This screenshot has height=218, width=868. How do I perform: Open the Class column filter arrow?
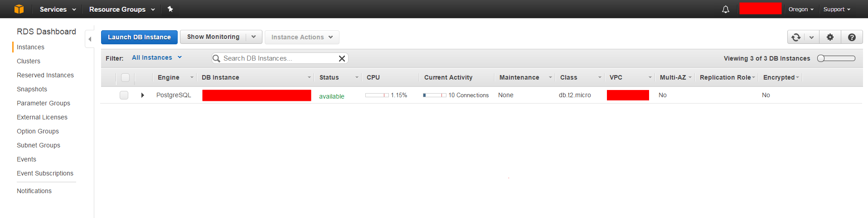[600, 77]
